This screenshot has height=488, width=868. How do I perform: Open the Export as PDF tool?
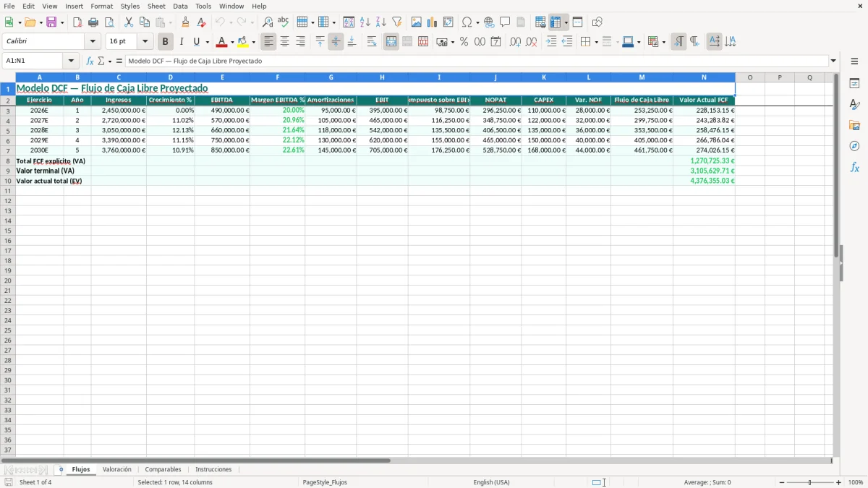[x=77, y=22]
